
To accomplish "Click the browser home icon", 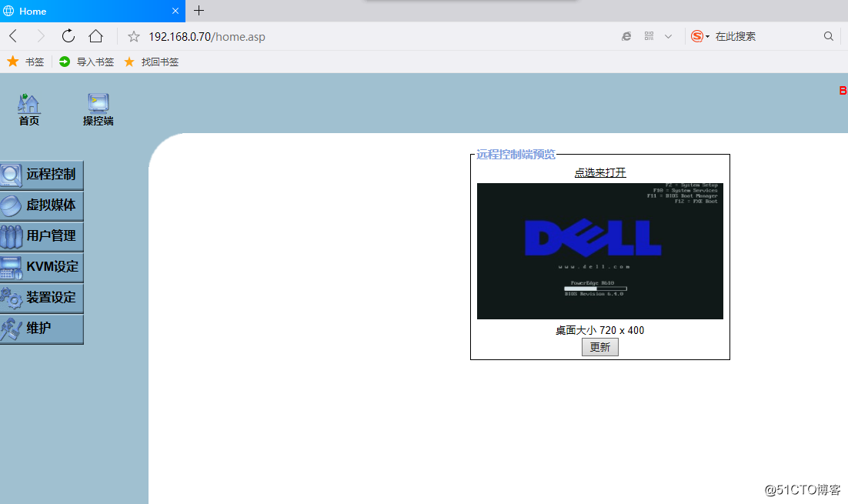I will pyautogui.click(x=95, y=36).
